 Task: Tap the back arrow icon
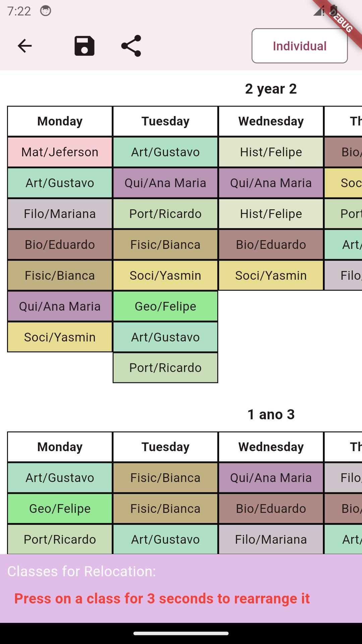(24, 46)
